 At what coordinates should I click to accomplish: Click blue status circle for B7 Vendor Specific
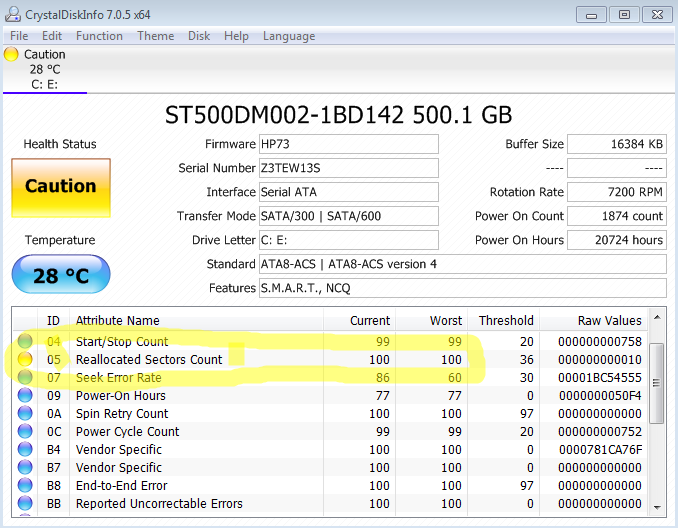pyautogui.click(x=25, y=467)
